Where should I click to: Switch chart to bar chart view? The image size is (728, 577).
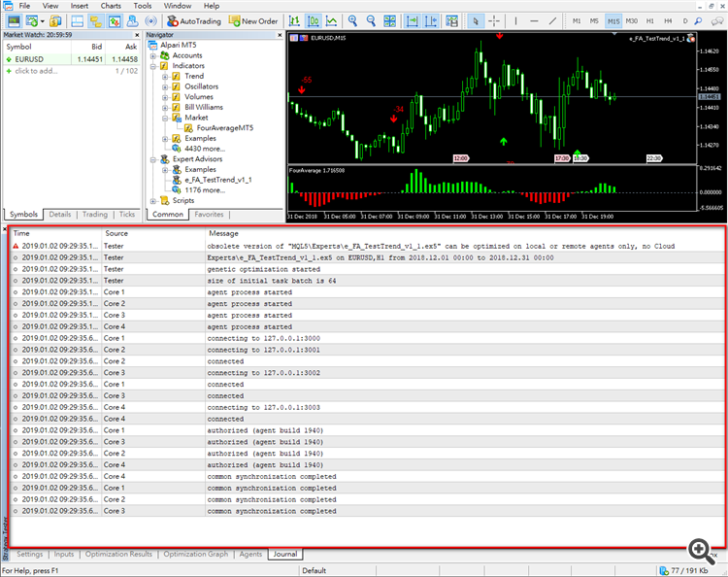(x=295, y=20)
